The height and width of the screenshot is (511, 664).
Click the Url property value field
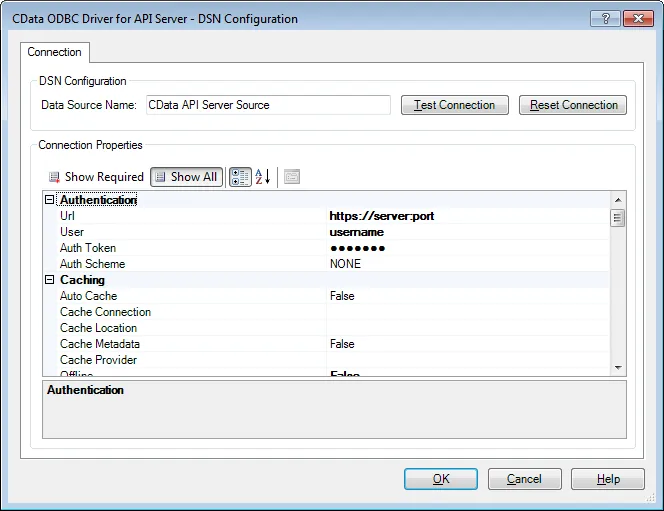tap(466, 216)
